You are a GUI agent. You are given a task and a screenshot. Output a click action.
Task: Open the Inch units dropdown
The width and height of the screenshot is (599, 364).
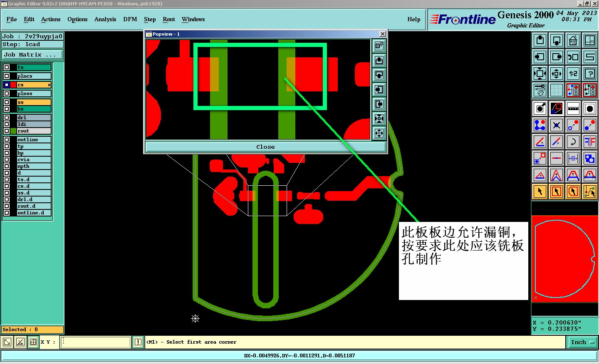click(583, 342)
